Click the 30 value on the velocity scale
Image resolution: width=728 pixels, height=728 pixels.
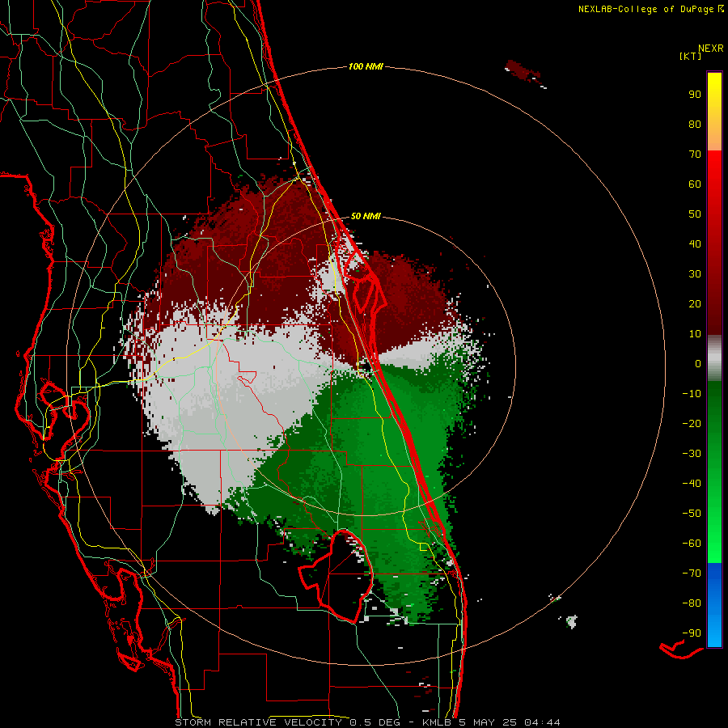[x=695, y=274]
